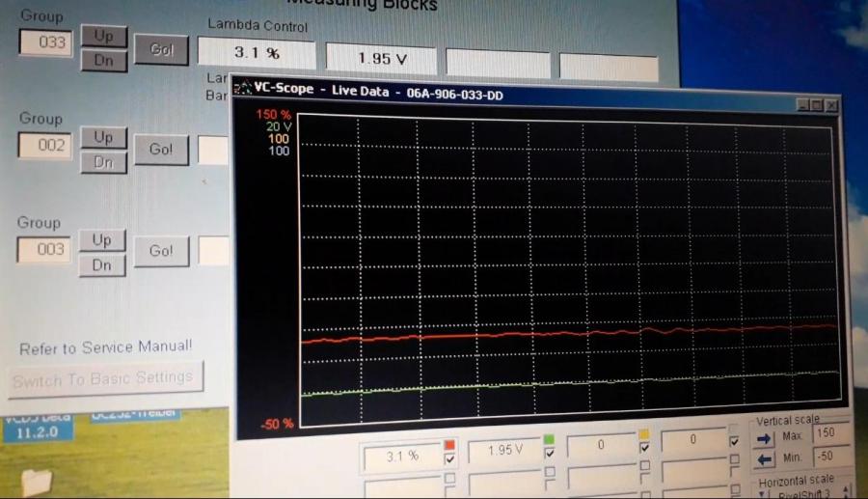Toggle the third channel checkbox under yellow
Screen dimensions: 868x499
point(642,448)
